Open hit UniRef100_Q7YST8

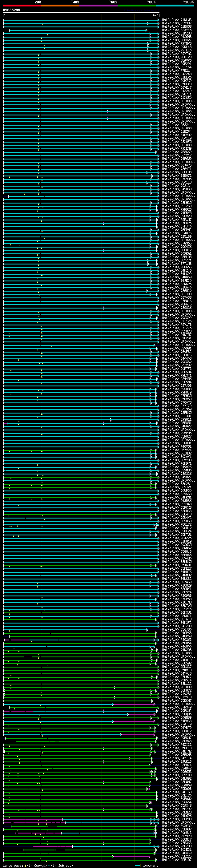click(177, 697)
